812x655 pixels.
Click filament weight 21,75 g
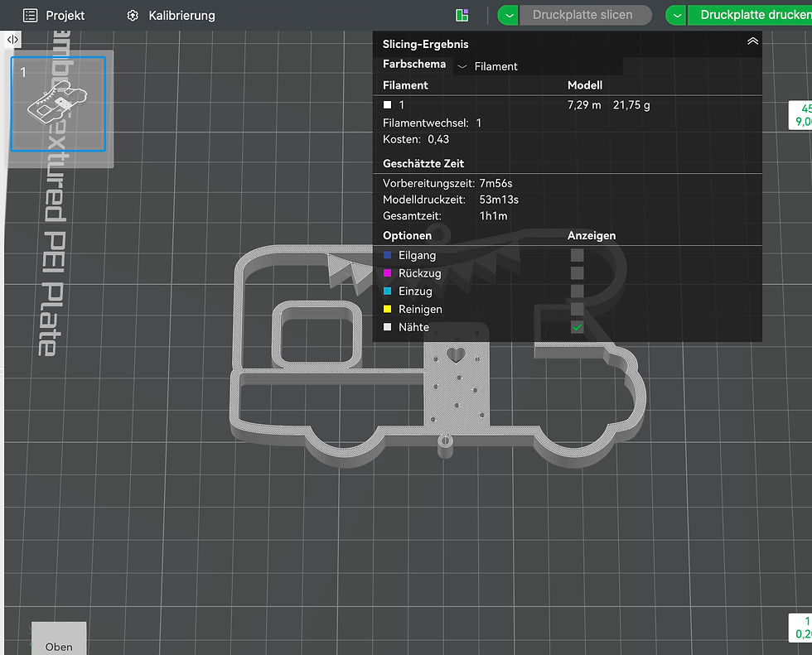(631, 105)
